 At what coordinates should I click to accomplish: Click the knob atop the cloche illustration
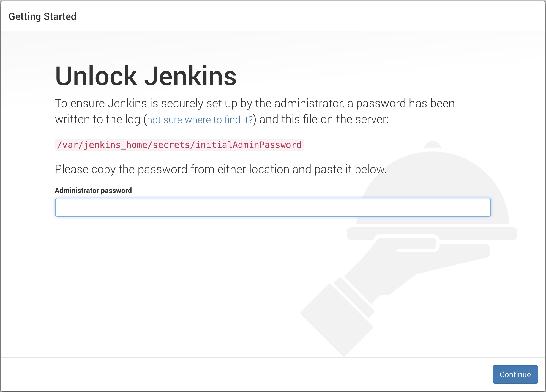[x=432, y=145]
